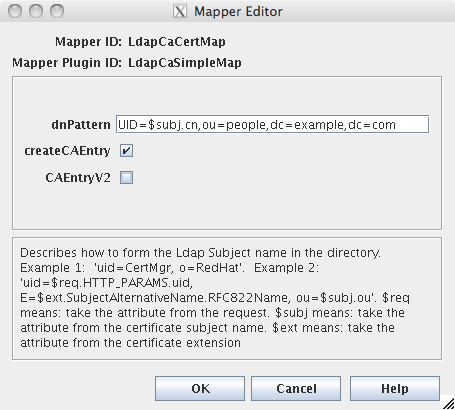Zoom the window with third title button
The width and height of the screenshot is (455, 410).
coord(57,11)
